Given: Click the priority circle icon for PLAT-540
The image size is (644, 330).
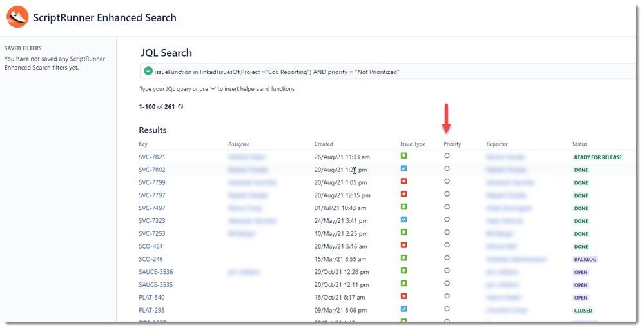Looking at the screenshot, I should pos(447,296).
